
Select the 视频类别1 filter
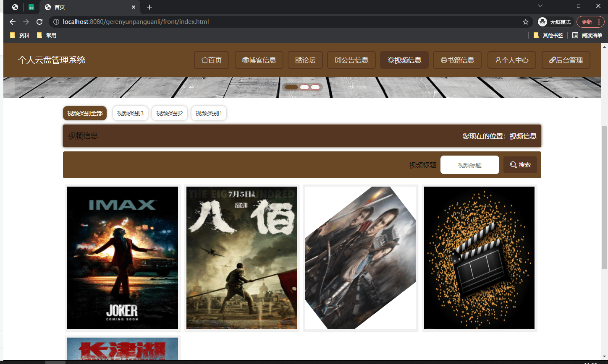209,113
